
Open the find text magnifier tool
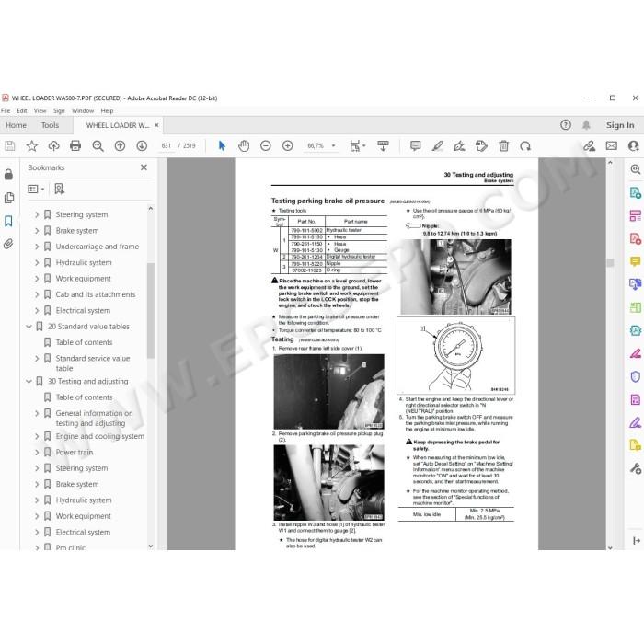click(x=98, y=145)
